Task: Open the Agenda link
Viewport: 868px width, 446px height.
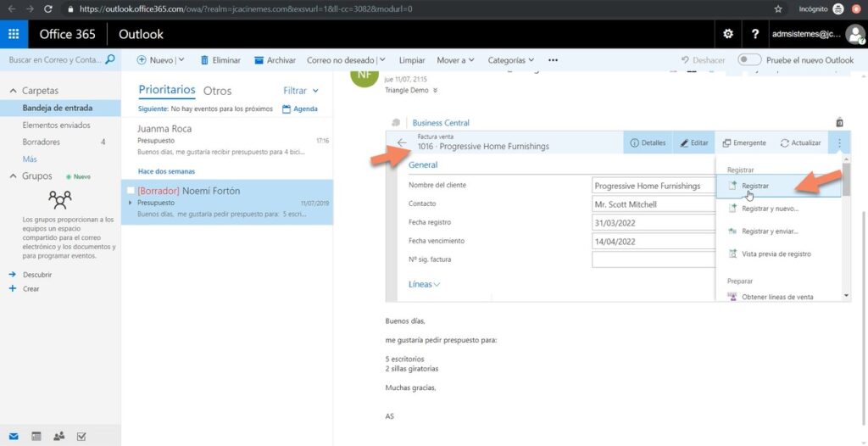Action: pyautogui.click(x=300, y=109)
